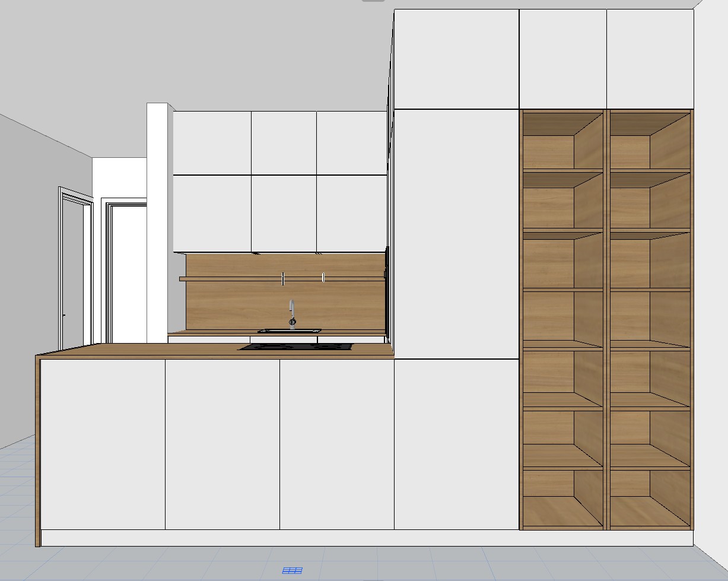Click the sink basin below the faucet
This screenshot has width=728, height=581.
click(290, 331)
